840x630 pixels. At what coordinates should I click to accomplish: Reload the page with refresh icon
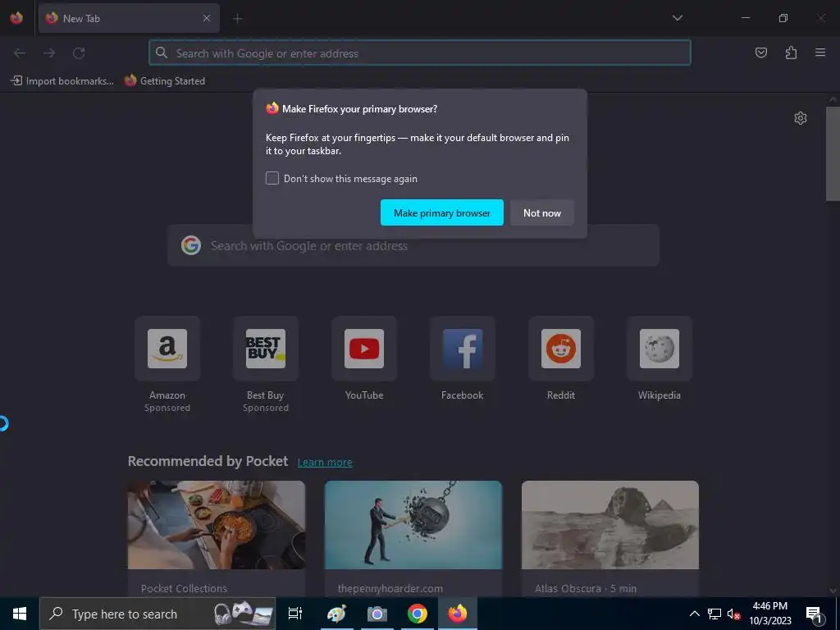click(x=79, y=53)
